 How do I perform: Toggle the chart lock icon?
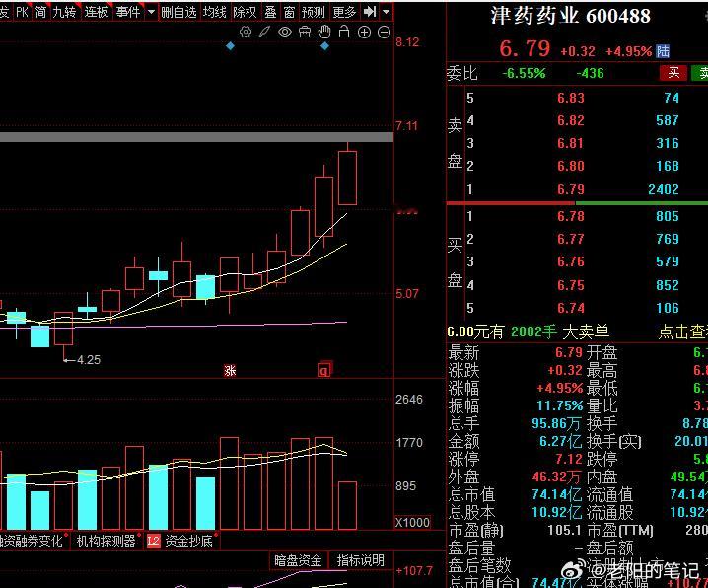(344, 32)
